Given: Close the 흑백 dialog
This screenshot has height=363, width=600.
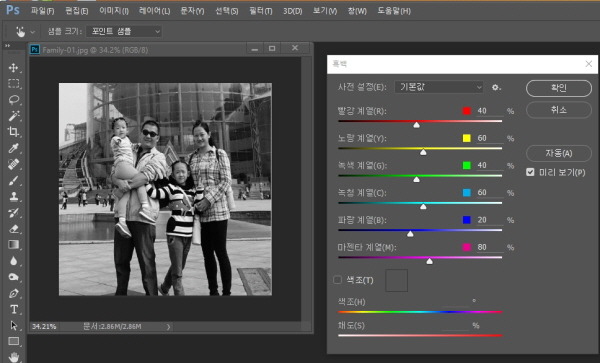Looking at the screenshot, I should click(589, 64).
